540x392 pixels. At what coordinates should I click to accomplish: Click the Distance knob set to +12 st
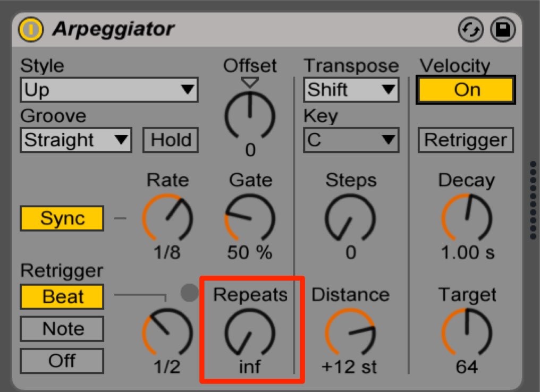tap(350, 332)
